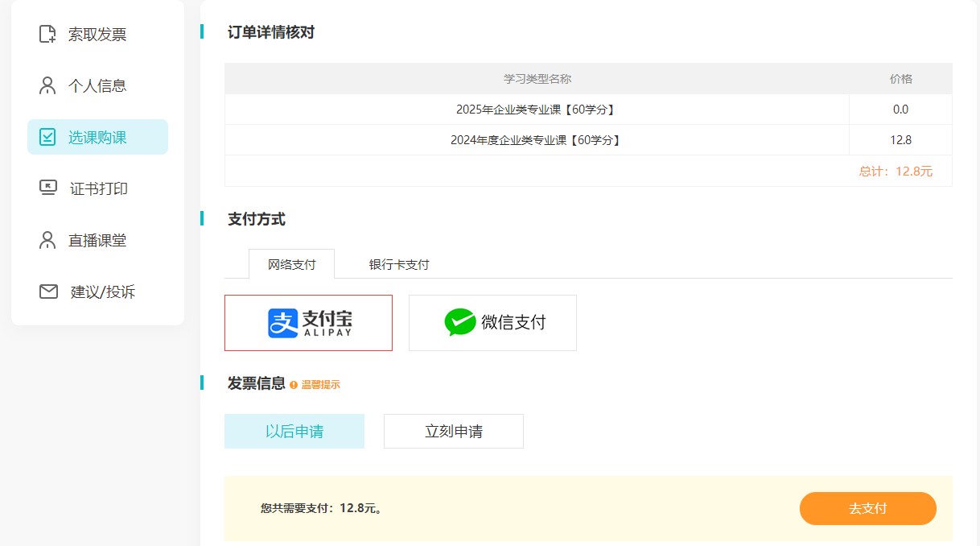This screenshot has height=546, width=980.
Task: Click the live classroom person icon
Action: pyautogui.click(x=48, y=240)
